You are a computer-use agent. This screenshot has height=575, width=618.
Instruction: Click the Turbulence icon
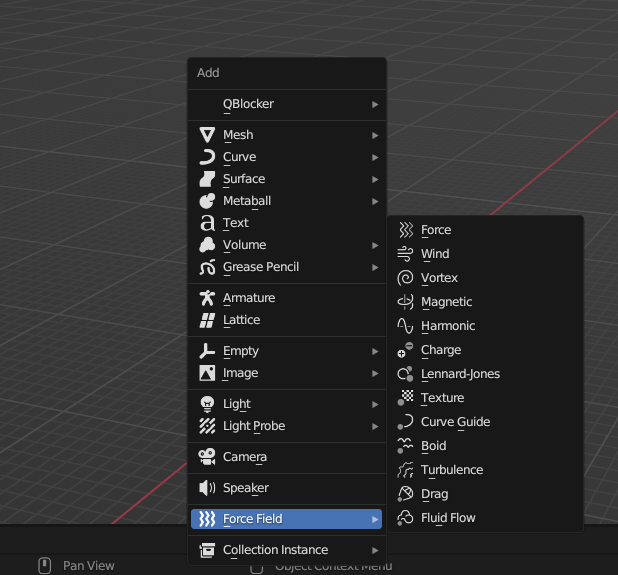point(405,470)
